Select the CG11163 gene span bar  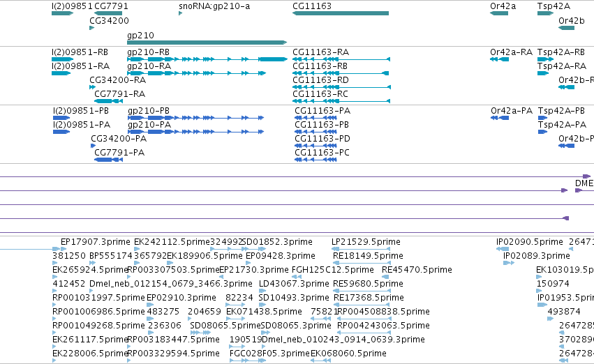point(341,13)
